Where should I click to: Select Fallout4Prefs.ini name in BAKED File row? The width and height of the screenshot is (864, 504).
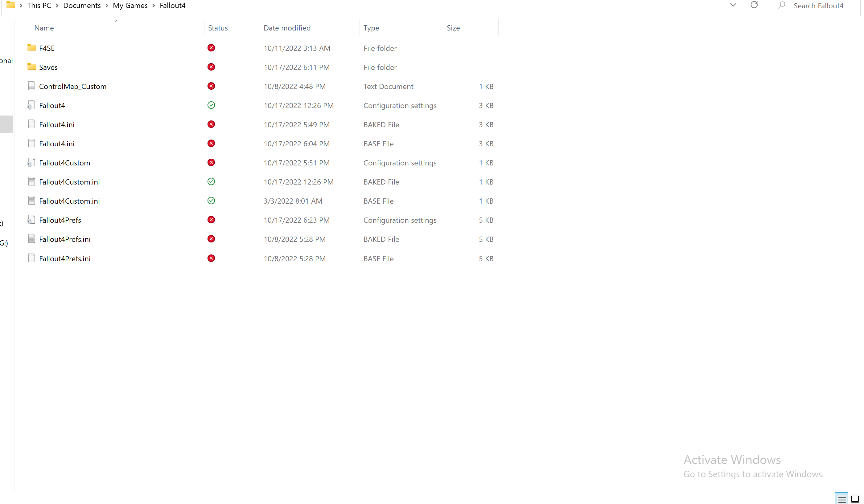tap(65, 239)
